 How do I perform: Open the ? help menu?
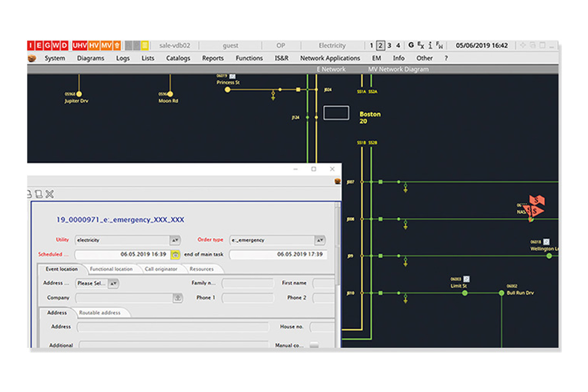[446, 58]
